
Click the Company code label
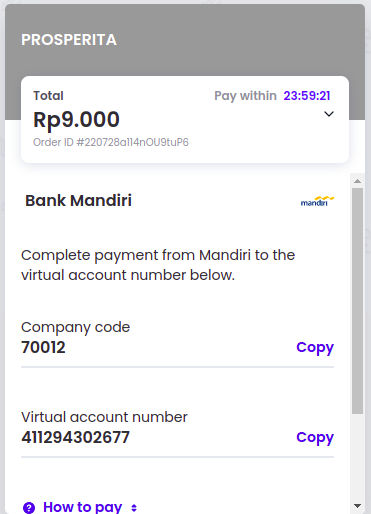75,327
